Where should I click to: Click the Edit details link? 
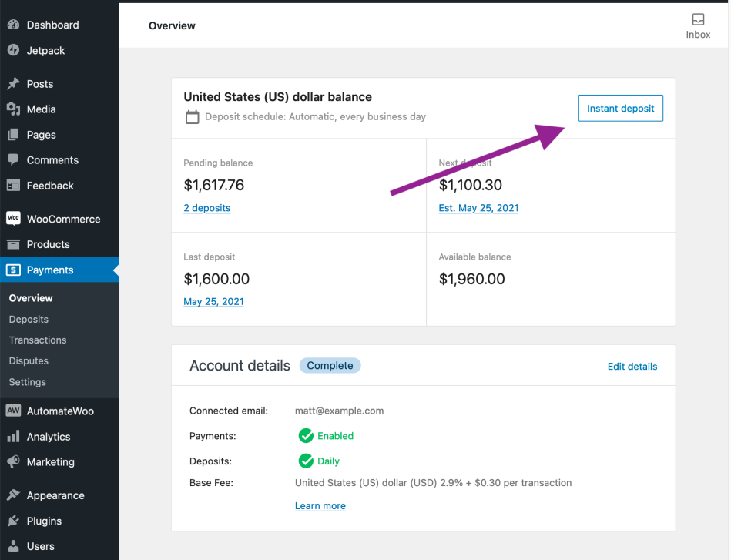point(632,367)
